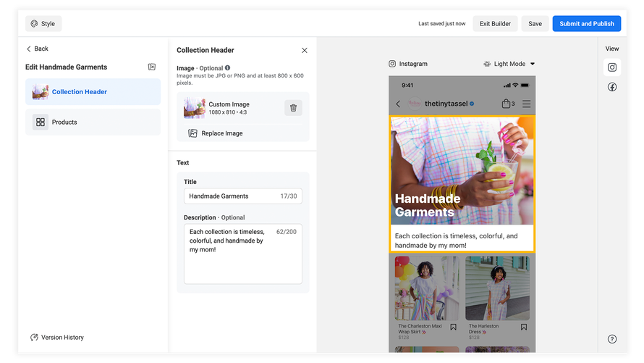Image resolution: width=644 pixels, height=363 pixels.
Task: Click the trash icon to delete Custom Image
Action: coord(293,108)
